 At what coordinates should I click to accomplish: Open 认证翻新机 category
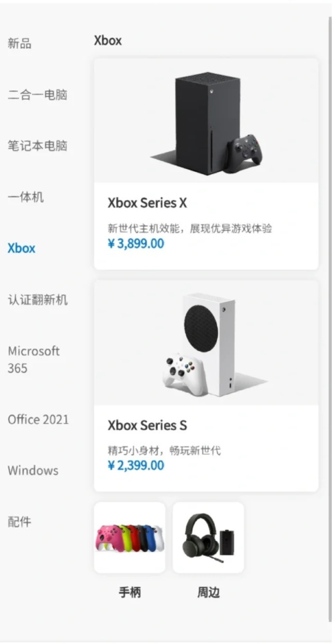pyautogui.click(x=38, y=299)
